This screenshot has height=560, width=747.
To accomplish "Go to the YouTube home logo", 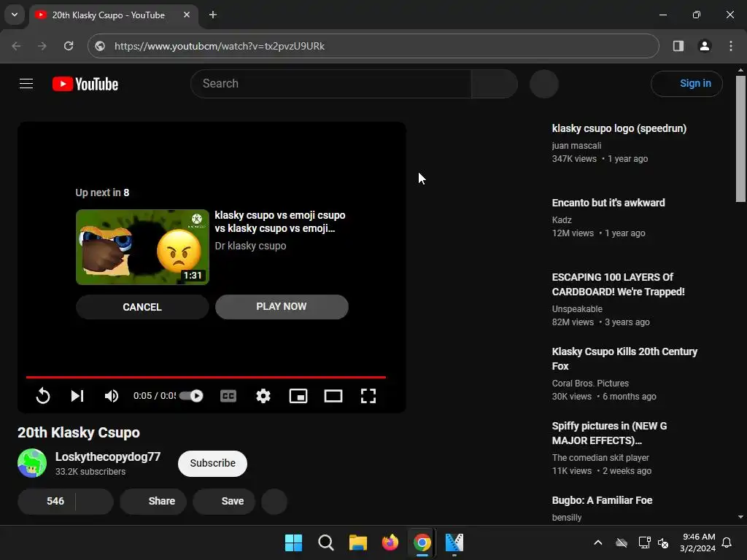I will tap(85, 85).
